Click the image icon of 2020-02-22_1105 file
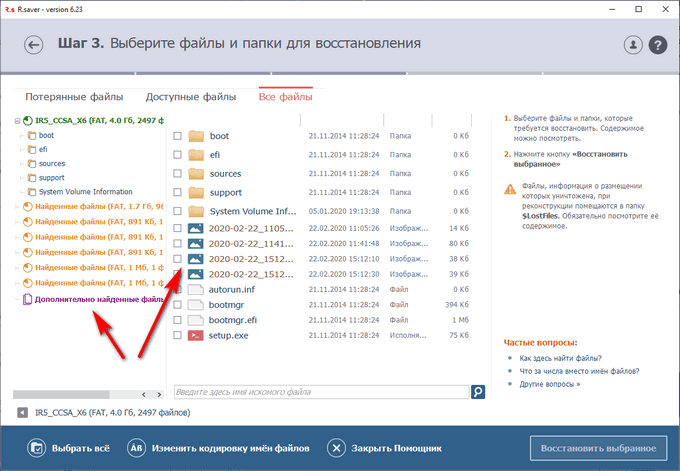 195,229
